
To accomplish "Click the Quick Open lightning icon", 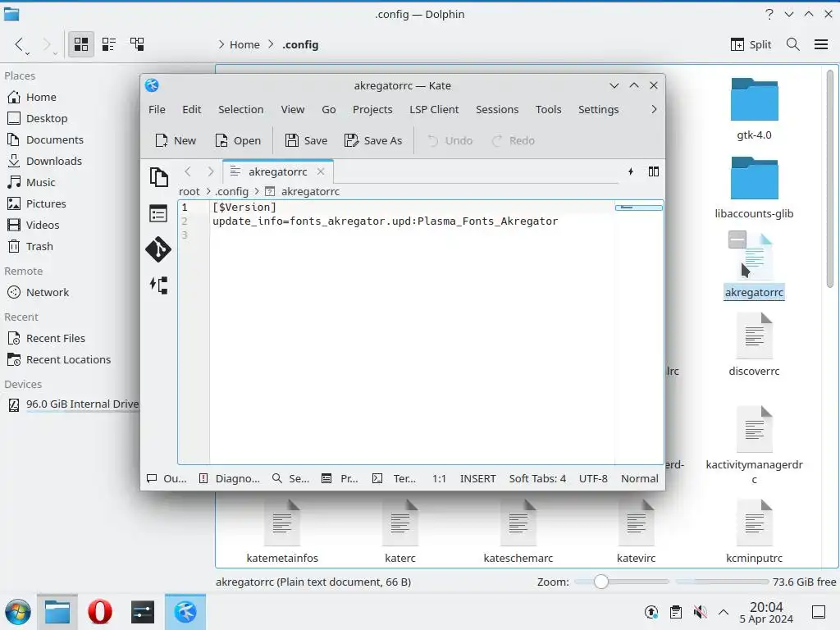I will pos(631,171).
